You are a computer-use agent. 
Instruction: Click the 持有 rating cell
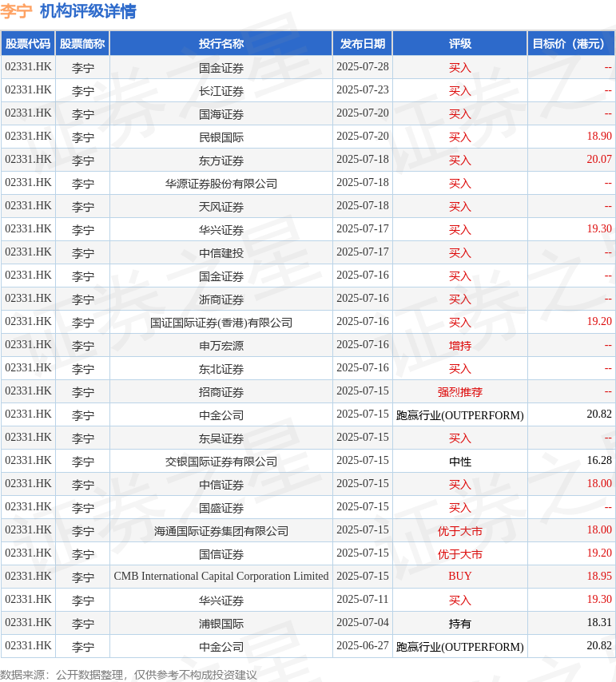point(460,623)
